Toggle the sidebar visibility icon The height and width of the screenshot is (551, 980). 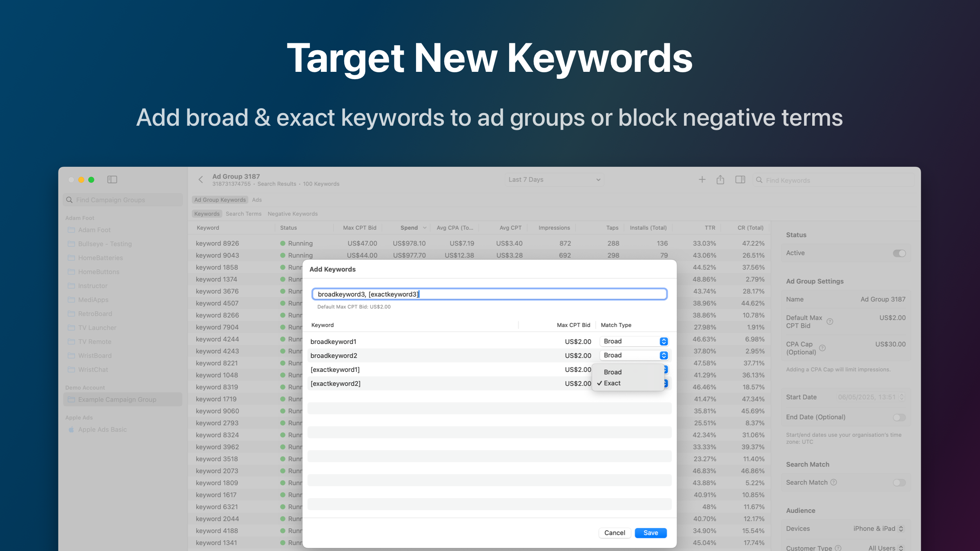point(112,180)
